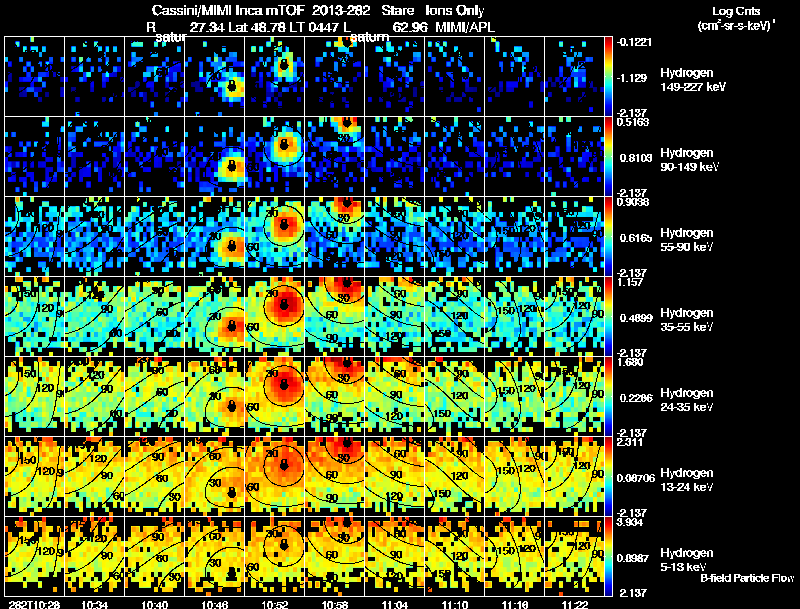Image resolution: width=800 pixels, height=609 pixels.
Task: Click the 'B-field Particle Flow' caption
Action: (747, 578)
